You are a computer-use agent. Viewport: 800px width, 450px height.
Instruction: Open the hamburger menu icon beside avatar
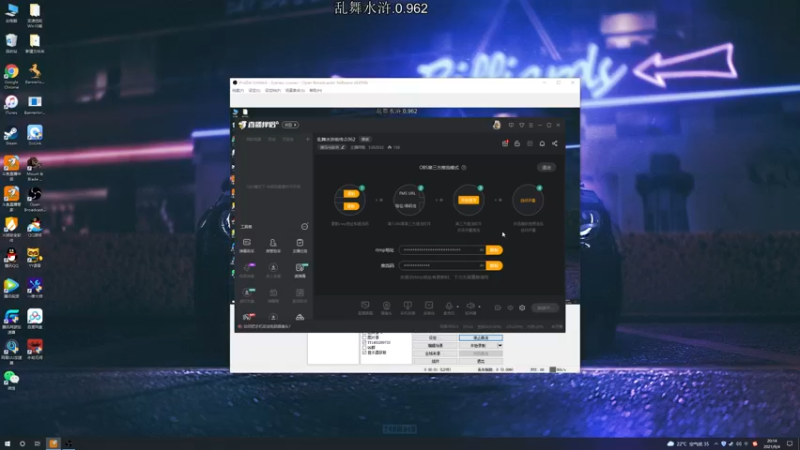point(531,125)
